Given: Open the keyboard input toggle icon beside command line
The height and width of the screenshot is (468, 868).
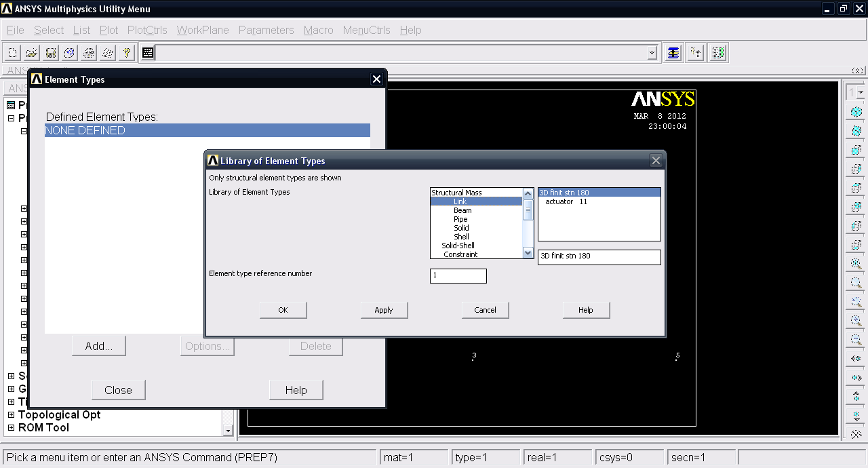Looking at the screenshot, I should click(x=148, y=52).
